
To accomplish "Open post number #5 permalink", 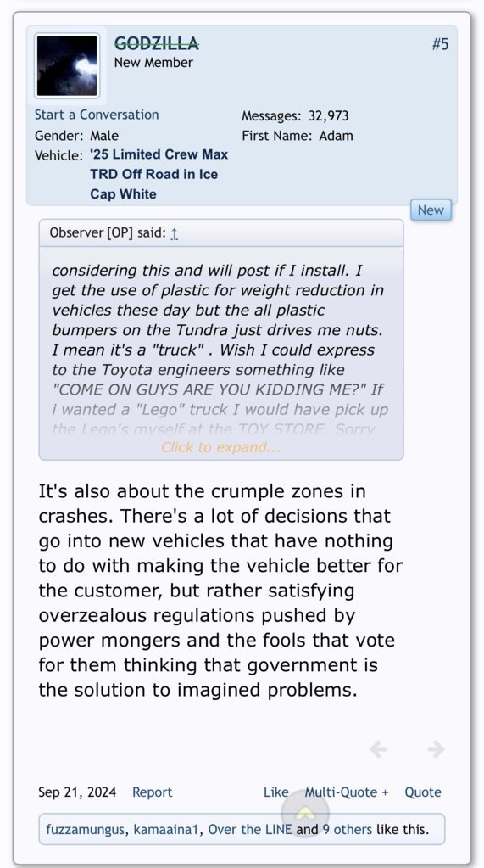I will coord(440,44).
